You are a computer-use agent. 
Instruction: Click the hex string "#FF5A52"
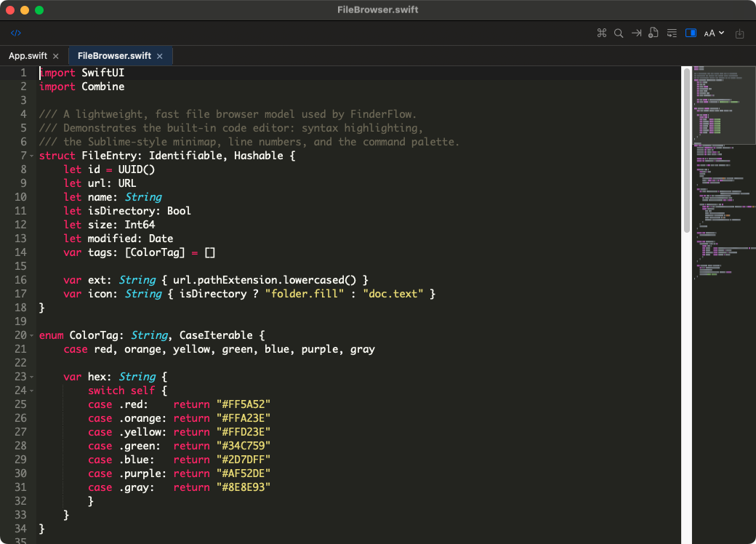pyautogui.click(x=244, y=404)
